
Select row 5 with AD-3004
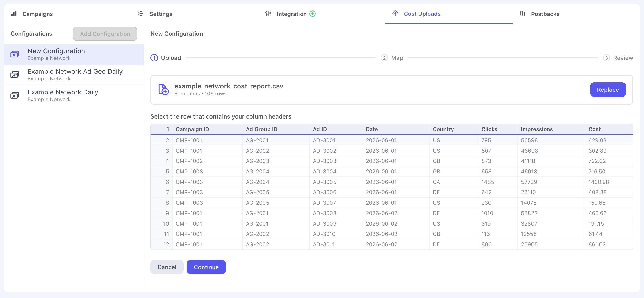(x=392, y=172)
